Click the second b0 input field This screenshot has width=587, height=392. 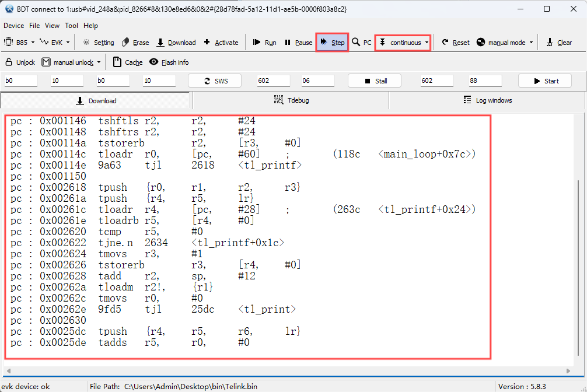(x=113, y=80)
